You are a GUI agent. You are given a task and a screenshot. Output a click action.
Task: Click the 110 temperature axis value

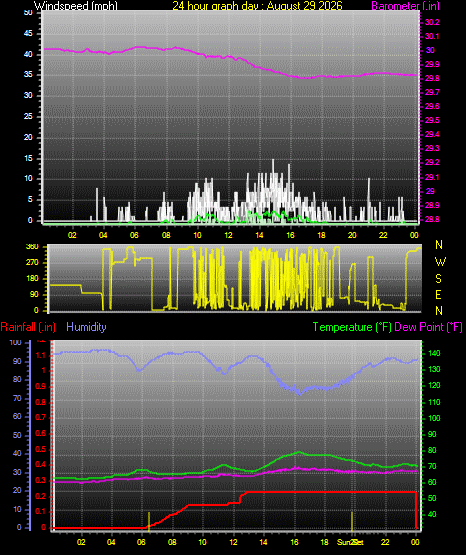pyautogui.click(x=434, y=402)
